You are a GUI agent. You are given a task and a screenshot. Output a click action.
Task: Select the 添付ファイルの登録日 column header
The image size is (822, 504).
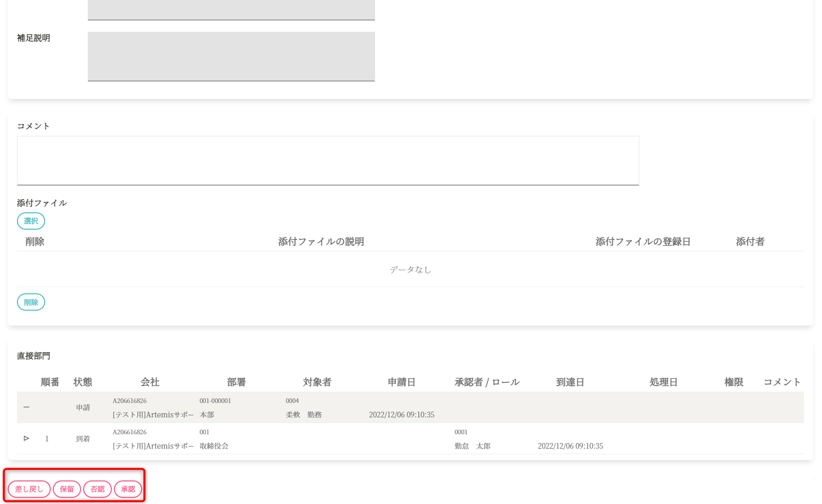point(642,241)
